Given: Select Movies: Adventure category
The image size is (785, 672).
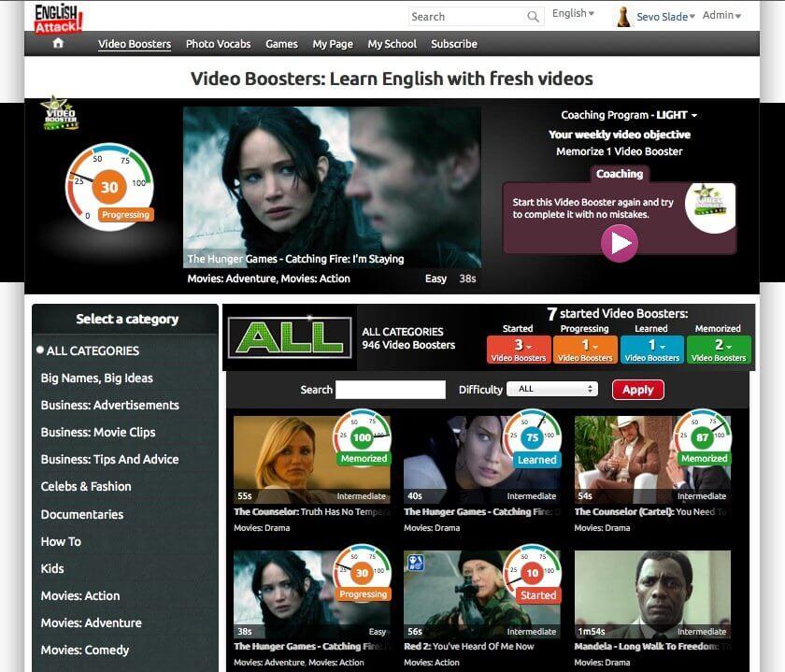Looking at the screenshot, I should [x=92, y=622].
